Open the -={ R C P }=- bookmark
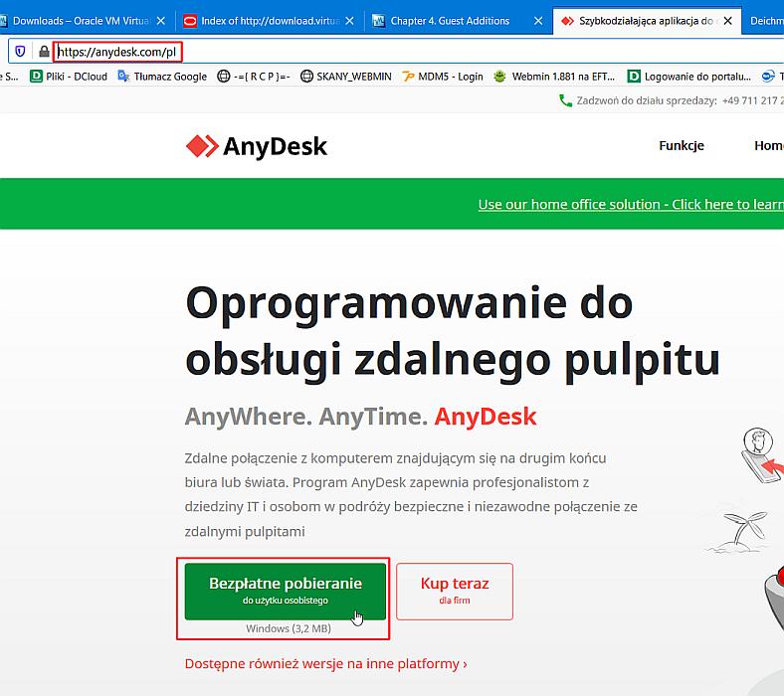Viewport: 784px width, 696px height. (253, 76)
